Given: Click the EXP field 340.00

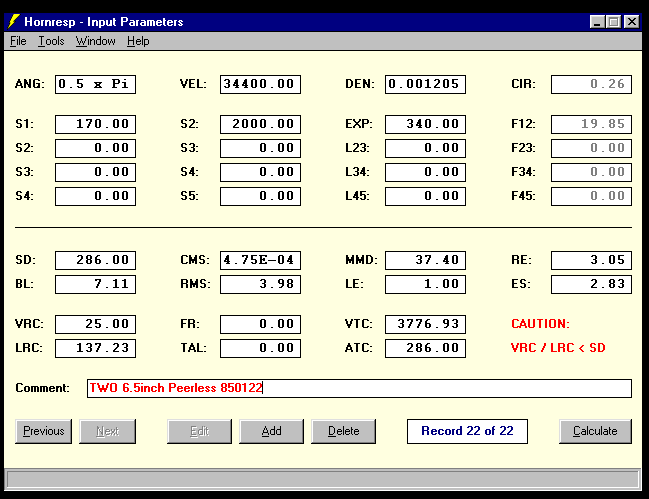Looking at the screenshot, I should [x=425, y=124].
